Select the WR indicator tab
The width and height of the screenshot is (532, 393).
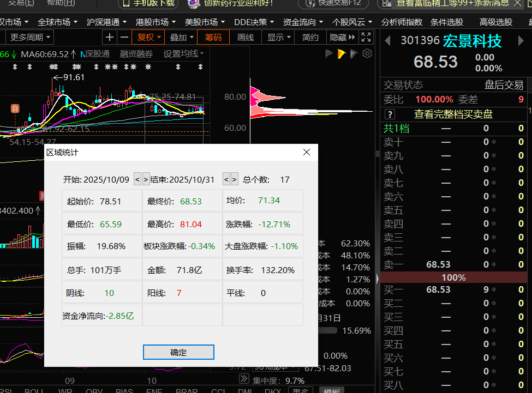pyautogui.click(x=65, y=390)
